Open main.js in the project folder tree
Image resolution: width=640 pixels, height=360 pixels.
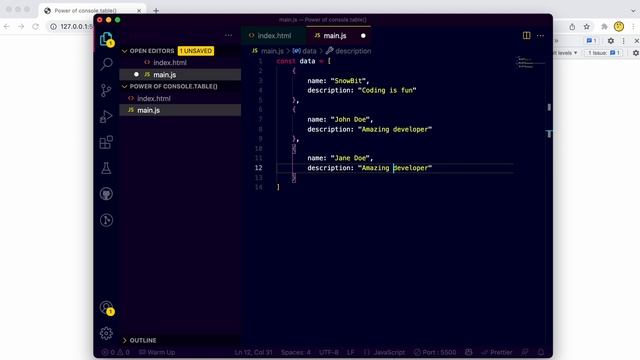pos(180,110)
